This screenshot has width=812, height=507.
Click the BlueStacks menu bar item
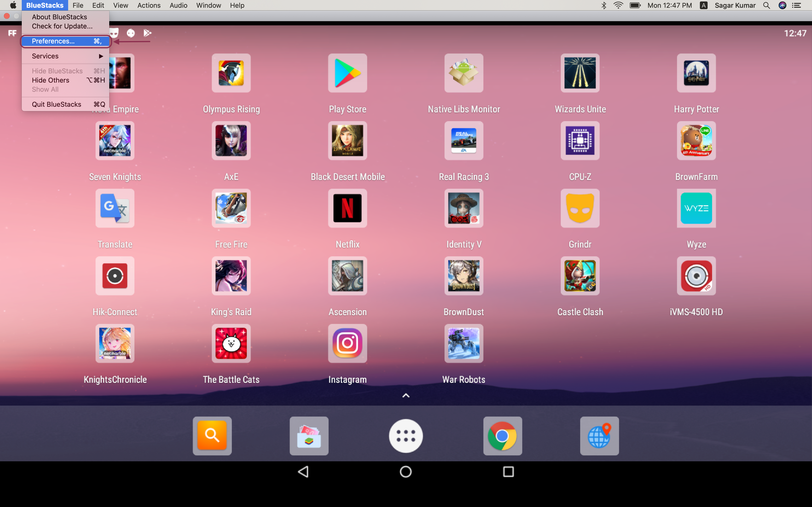(x=44, y=5)
